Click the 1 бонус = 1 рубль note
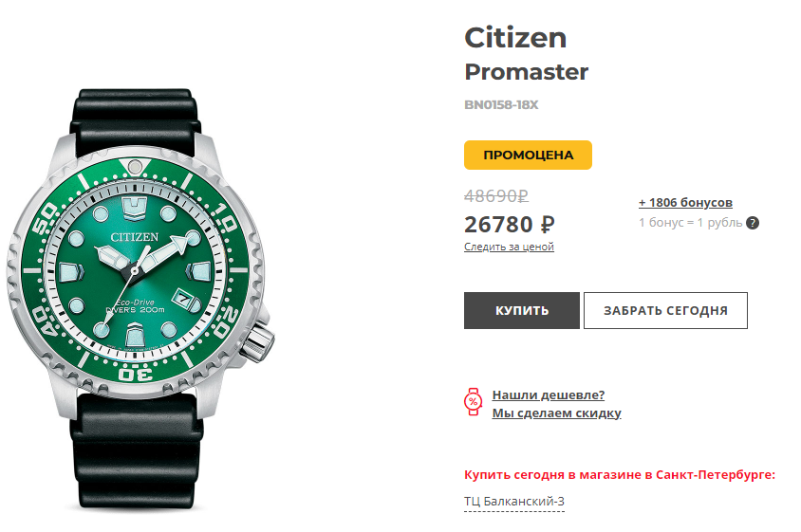The image size is (801, 532). coord(691,224)
